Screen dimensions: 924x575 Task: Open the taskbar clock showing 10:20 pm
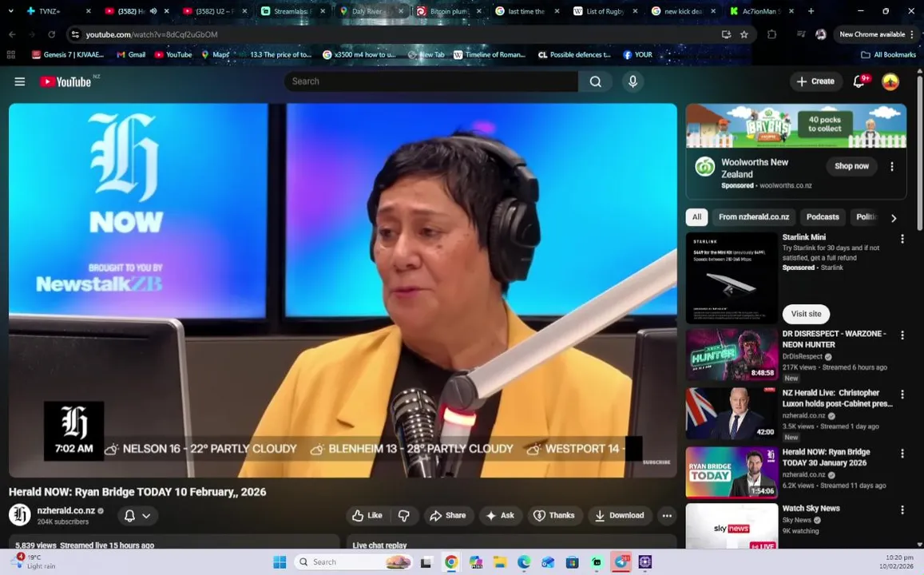point(896,562)
